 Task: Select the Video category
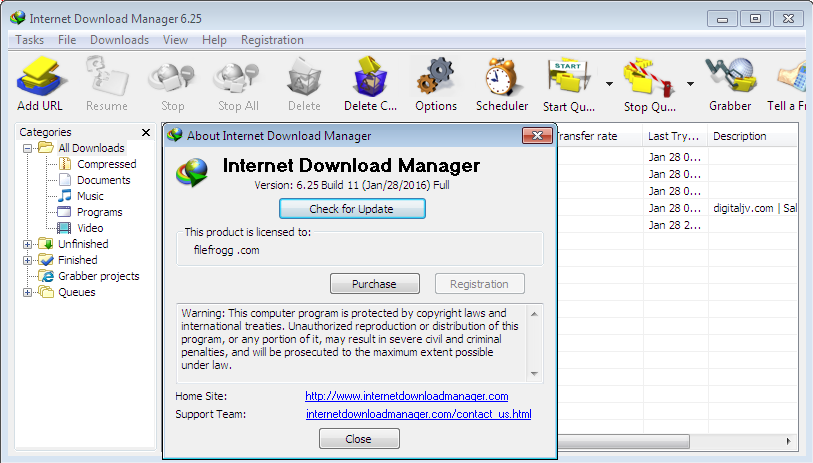pyautogui.click(x=90, y=228)
